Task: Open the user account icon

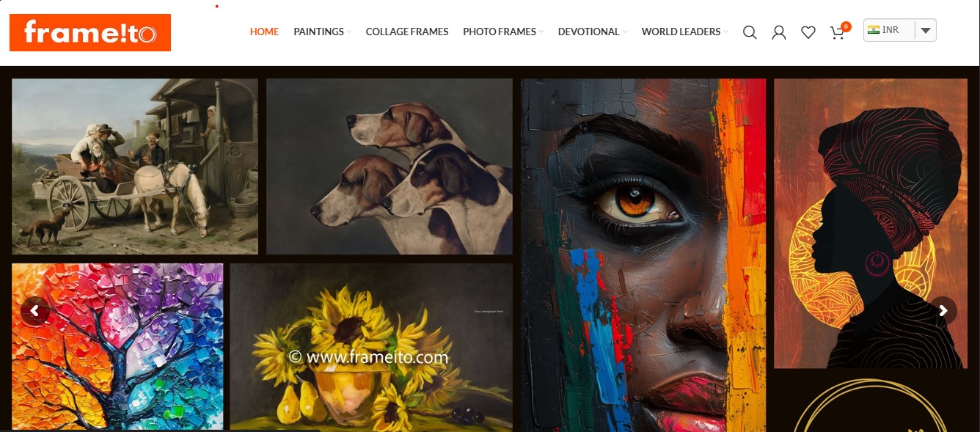Action: [x=779, y=32]
